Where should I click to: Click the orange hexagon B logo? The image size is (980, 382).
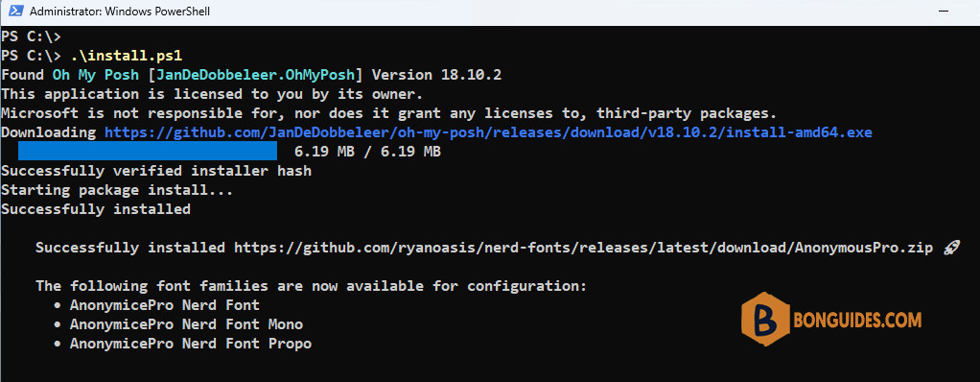763,320
